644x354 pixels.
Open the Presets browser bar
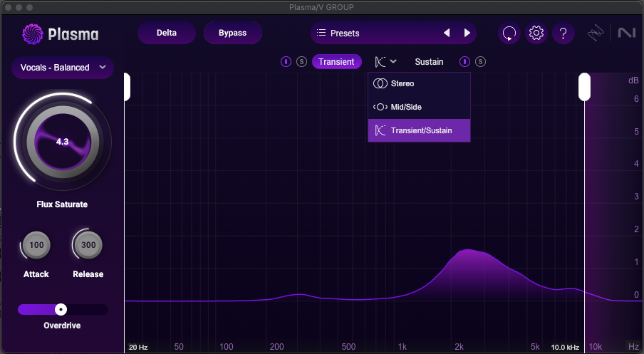pos(393,33)
